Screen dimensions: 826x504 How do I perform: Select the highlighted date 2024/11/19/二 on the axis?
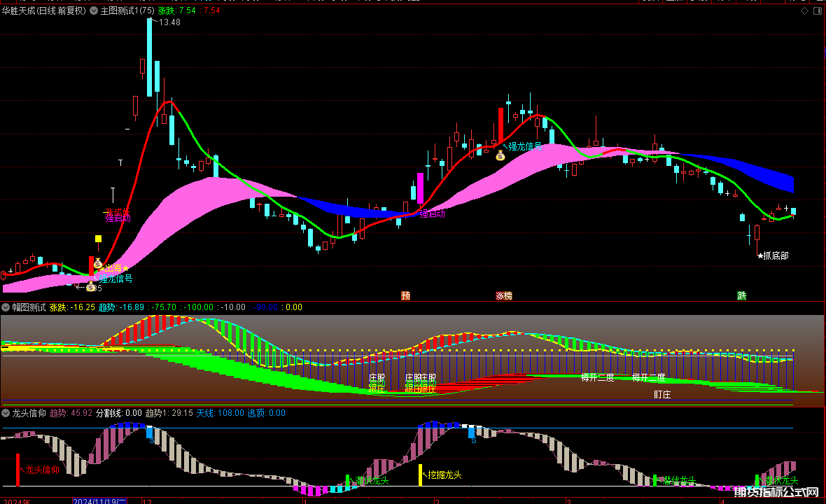[99, 500]
